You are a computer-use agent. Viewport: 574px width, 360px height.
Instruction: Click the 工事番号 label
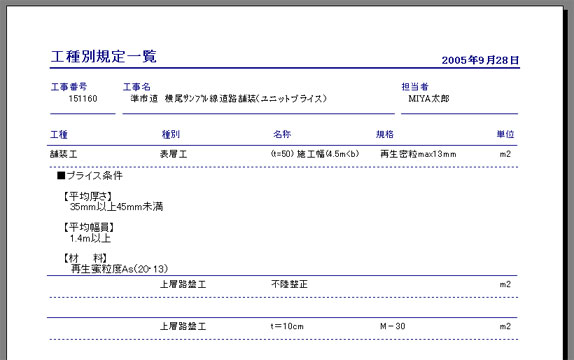pyautogui.click(x=69, y=87)
